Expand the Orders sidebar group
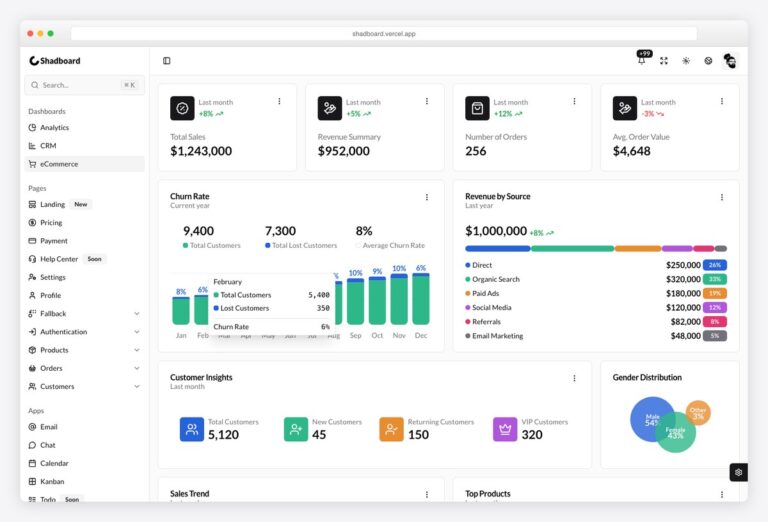 (x=84, y=368)
